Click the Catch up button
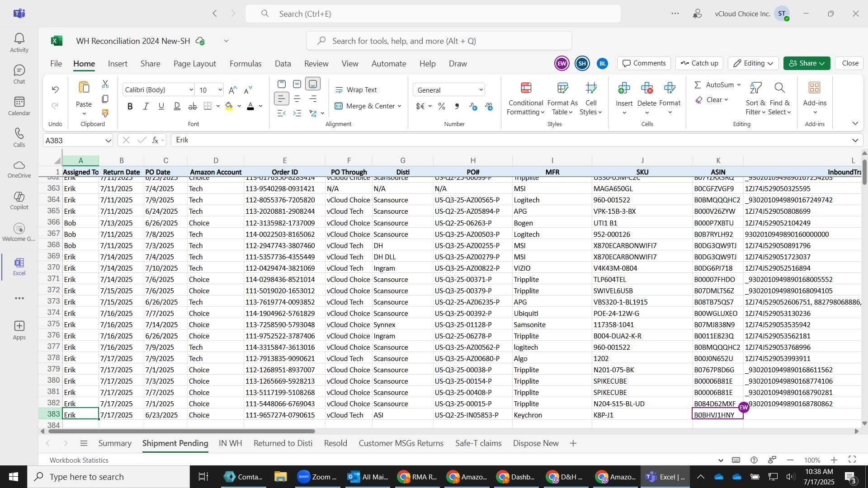This screenshot has height=488, width=868. point(699,63)
